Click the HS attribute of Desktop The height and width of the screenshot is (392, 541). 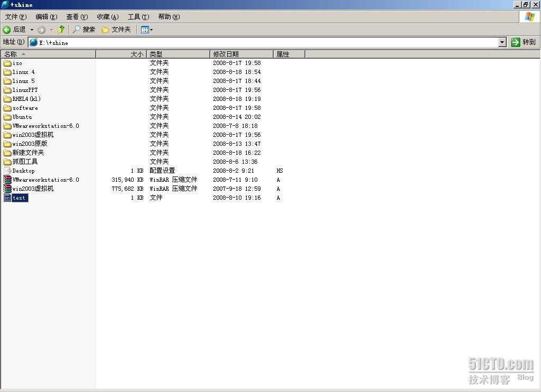(280, 171)
